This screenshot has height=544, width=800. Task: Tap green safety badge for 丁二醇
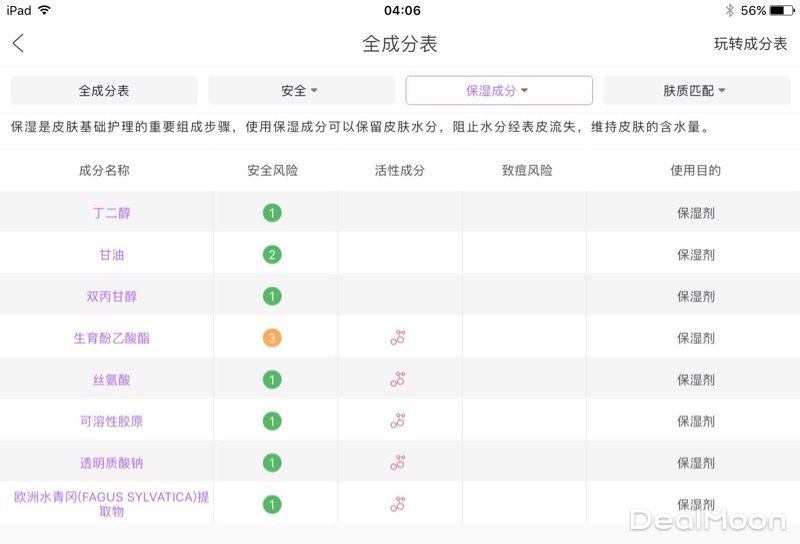[x=272, y=213]
